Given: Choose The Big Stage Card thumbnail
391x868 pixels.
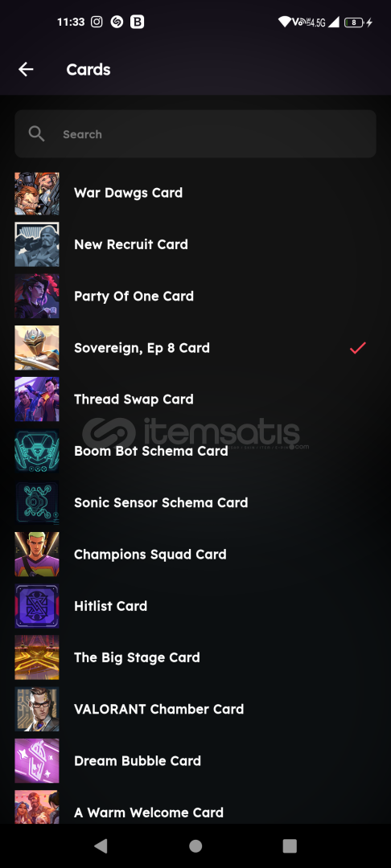Looking at the screenshot, I should [36, 657].
